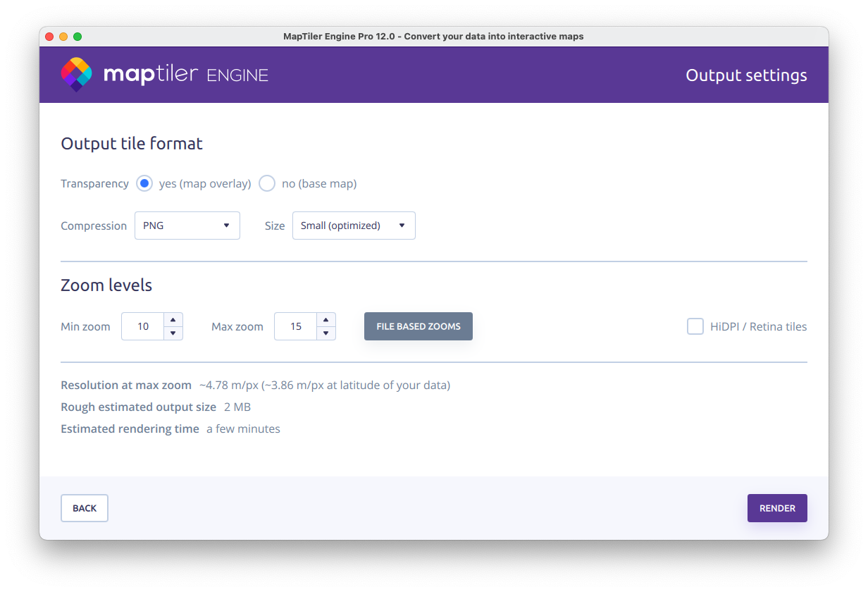This screenshot has width=868, height=592.
Task: Start rendering with the Render button
Action: point(777,508)
